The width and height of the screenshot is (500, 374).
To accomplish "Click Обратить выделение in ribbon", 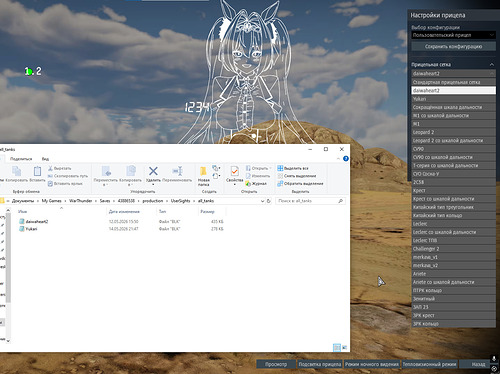I will [x=300, y=183].
